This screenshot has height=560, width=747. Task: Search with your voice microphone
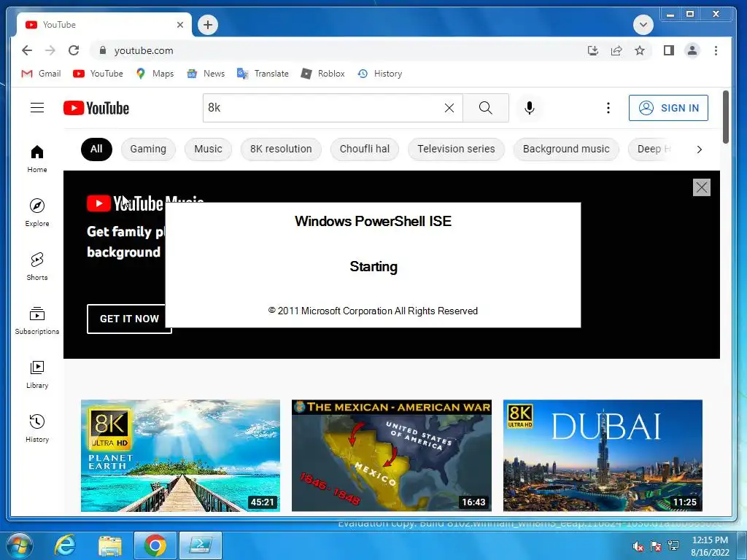[530, 108]
